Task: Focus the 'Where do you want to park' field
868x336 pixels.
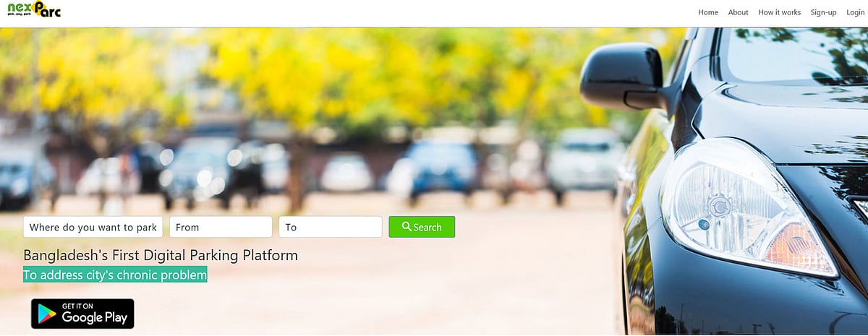Action: tap(93, 227)
